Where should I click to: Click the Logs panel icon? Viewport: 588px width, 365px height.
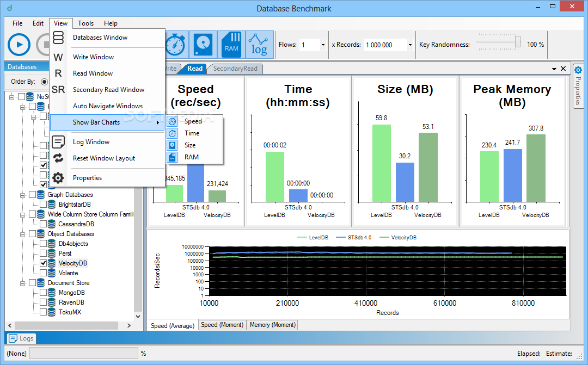13,338
